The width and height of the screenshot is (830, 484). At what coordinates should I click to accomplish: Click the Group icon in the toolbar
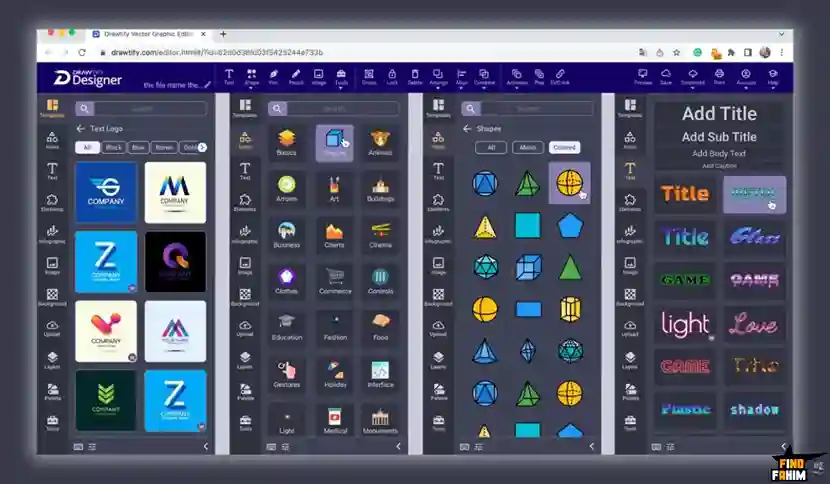pyautogui.click(x=369, y=75)
